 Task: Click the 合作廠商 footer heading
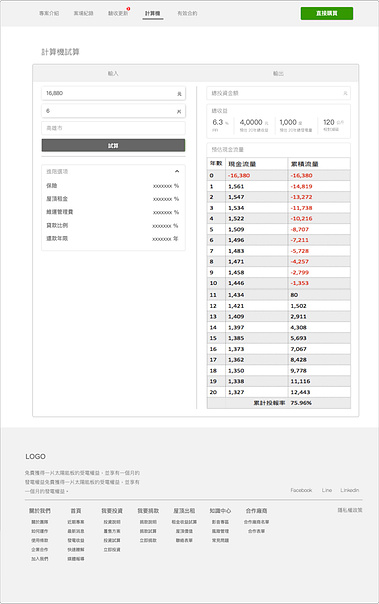tap(257, 511)
